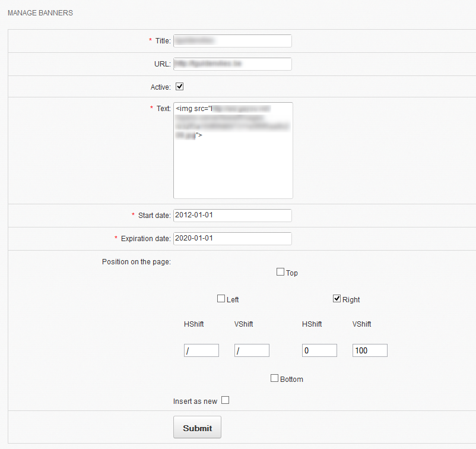476x449 pixels.
Task: Check the Bottom position checkbox
Action: click(x=275, y=378)
